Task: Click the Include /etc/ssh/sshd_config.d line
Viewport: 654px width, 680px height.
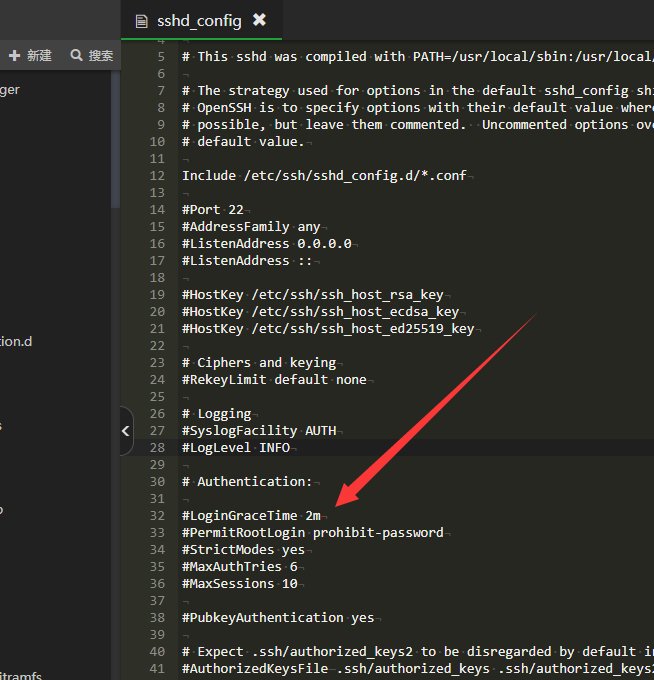Action: (x=324, y=175)
